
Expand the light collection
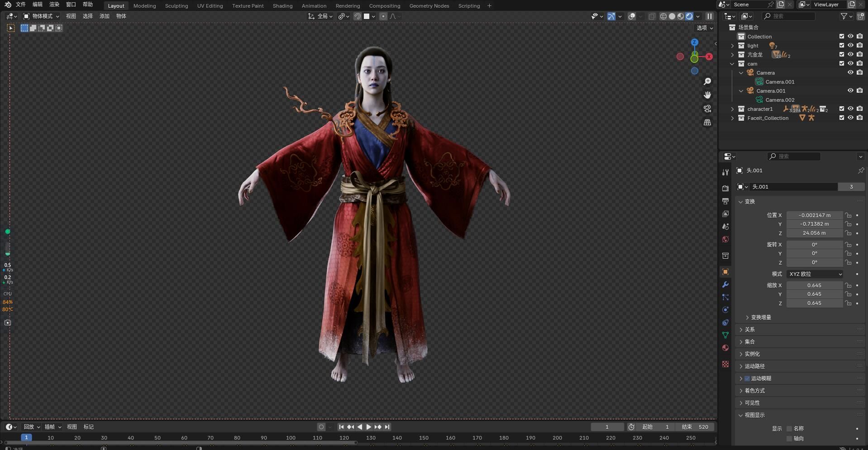click(x=732, y=46)
